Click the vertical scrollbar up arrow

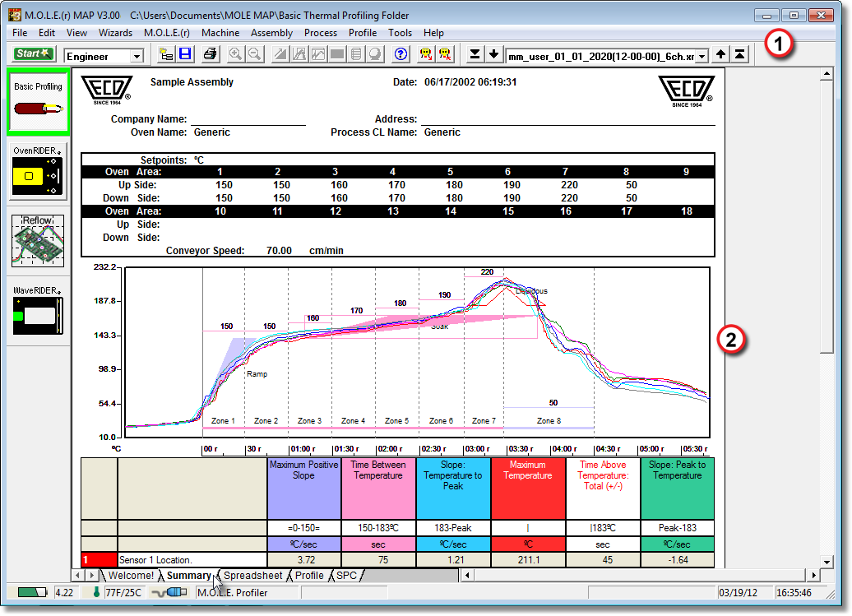click(x=827, y=73)
